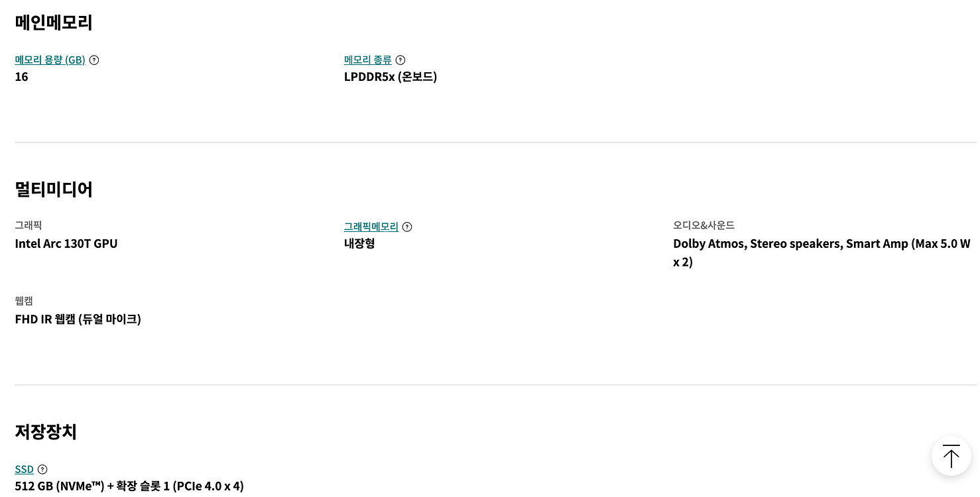Show the help tooltip for 그래픽메모리
This screenshot has width=980, height=497.
coord(407,227)
